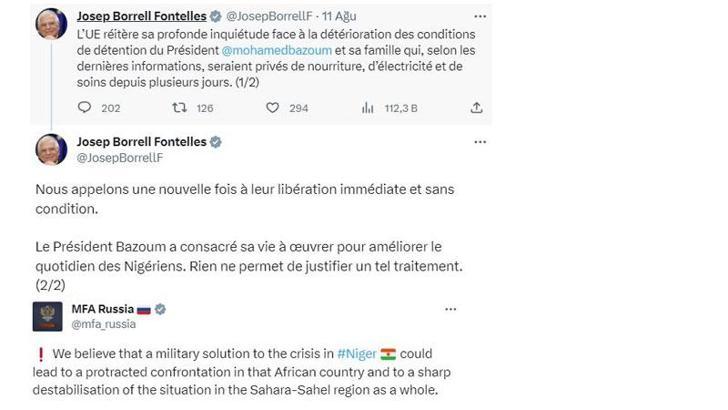Click the @JosepBorrellF handle under second tweet
728x410 pixels.
click(120, 158)
